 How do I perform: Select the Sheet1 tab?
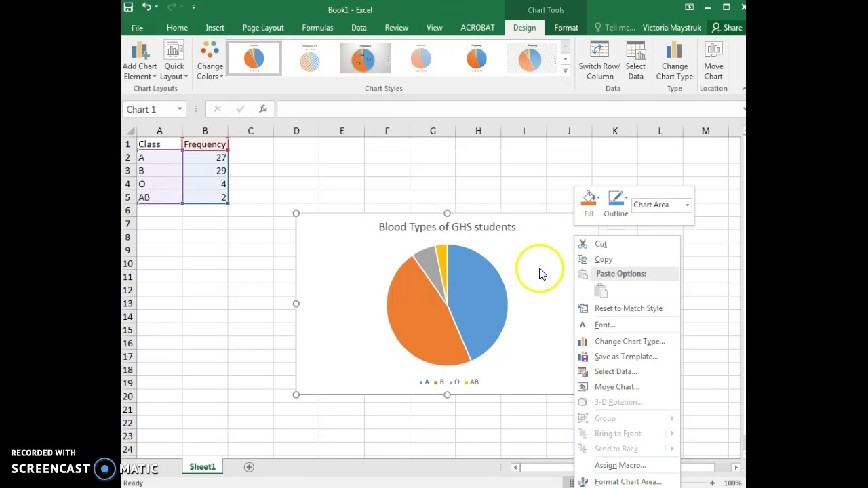pyautogui.click(x=202, y=467)
